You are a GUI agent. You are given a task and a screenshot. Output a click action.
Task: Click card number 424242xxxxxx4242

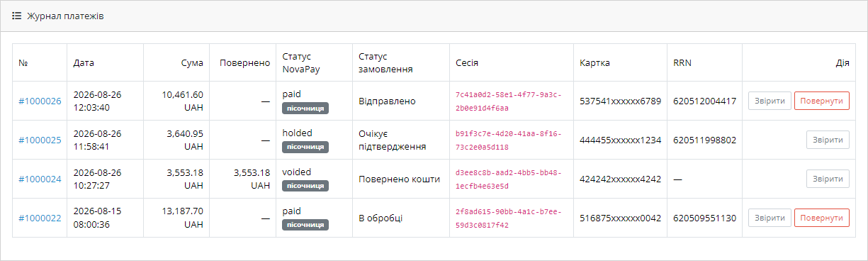[x=620, y=179]
